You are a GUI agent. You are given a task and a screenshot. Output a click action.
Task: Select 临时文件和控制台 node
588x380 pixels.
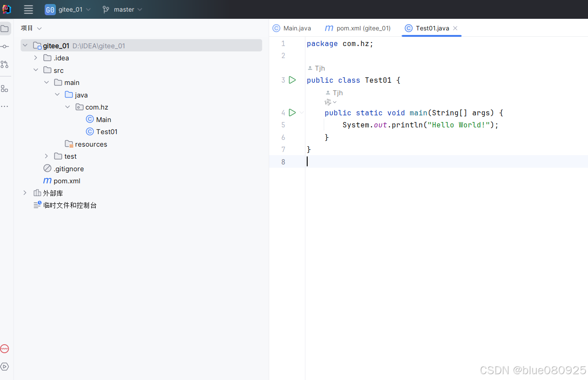coord(70,205)
